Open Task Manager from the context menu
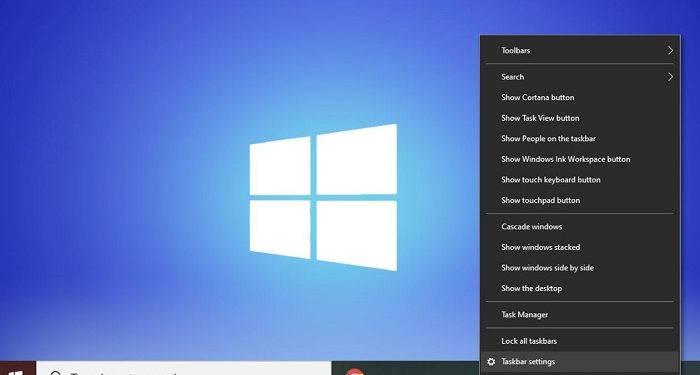Viewport: 700px width, 375px height. [580, 314]
